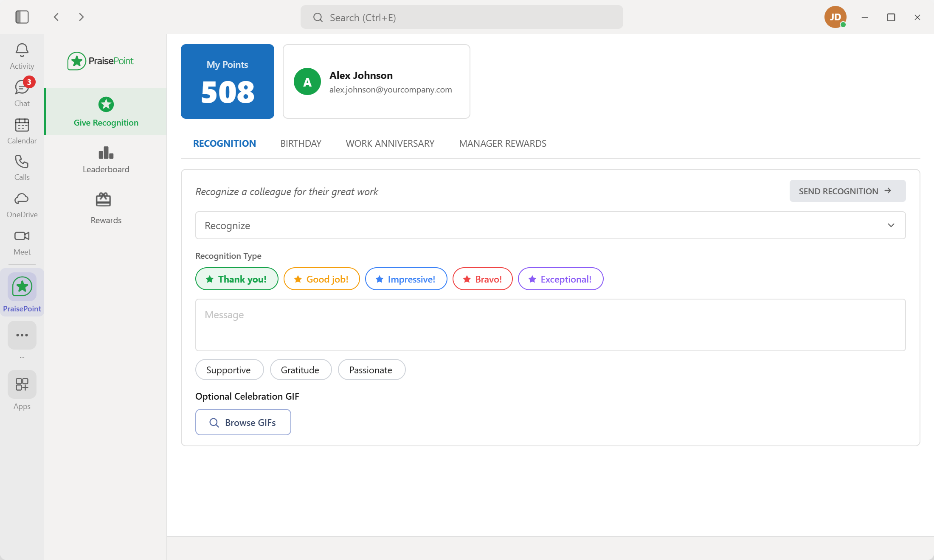Click the Browse GIFs button
This screenshot has height=560, width=934.
point(243,422)
